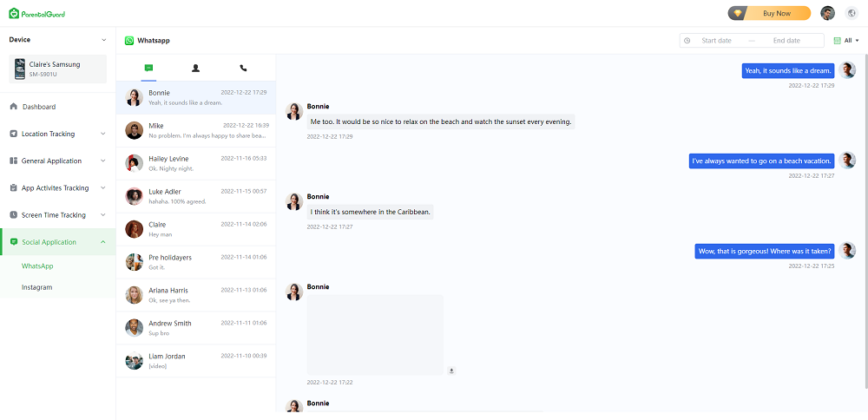Open the user profile avatar menu

click(x=827, y=13)
